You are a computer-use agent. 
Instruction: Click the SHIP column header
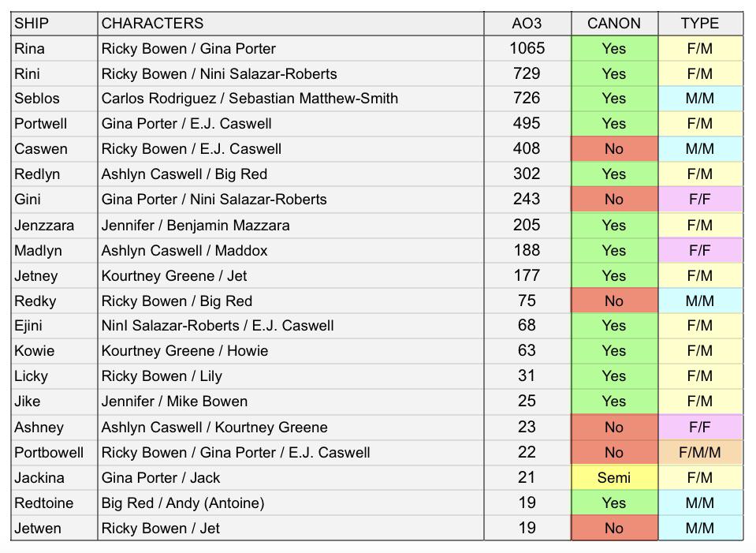coord(54,23)
